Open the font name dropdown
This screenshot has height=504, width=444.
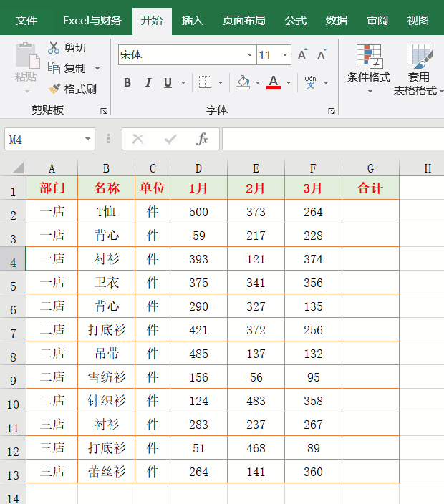(249, 55)
